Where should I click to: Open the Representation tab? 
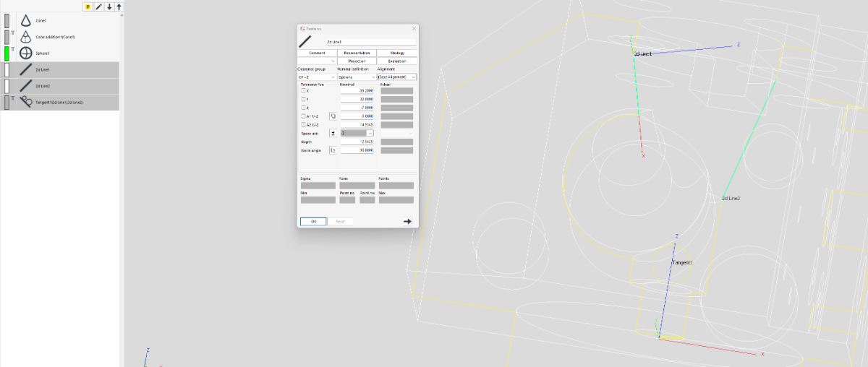(357, 53)
